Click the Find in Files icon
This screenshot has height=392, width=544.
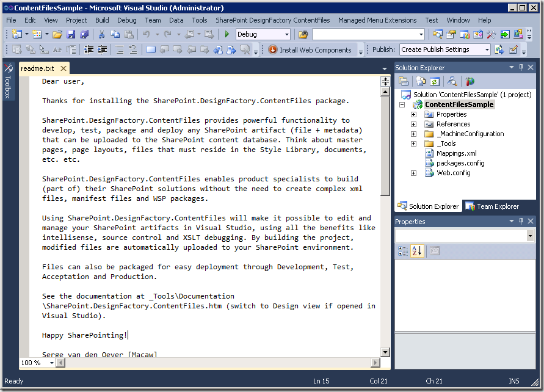(303, 34)
